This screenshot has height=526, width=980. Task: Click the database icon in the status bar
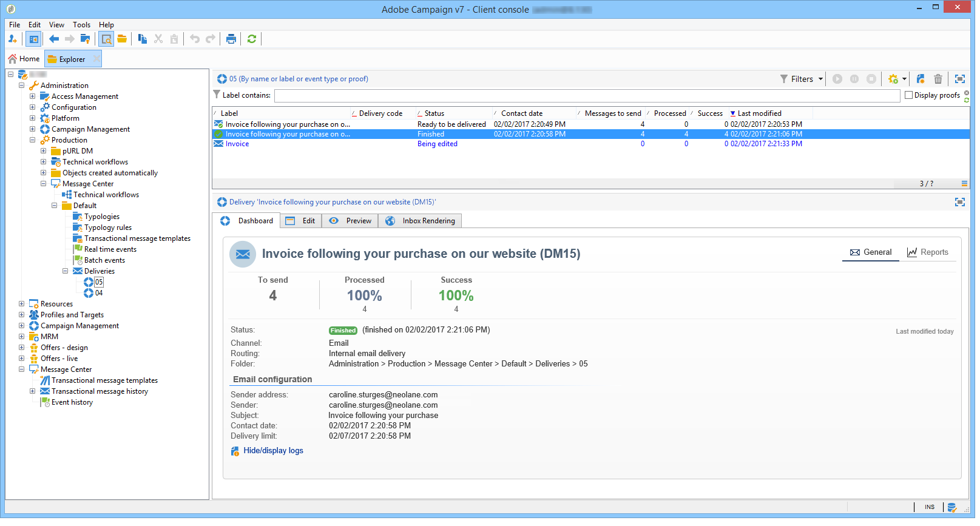tap(952, 507)
